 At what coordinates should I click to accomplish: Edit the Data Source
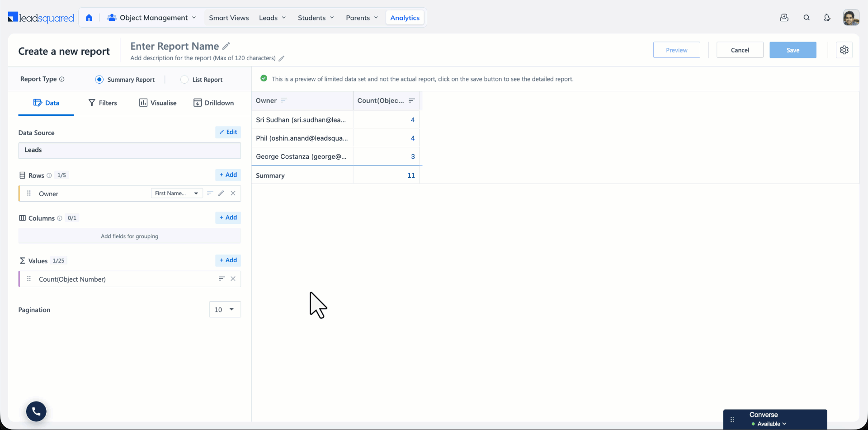[228, 132]
